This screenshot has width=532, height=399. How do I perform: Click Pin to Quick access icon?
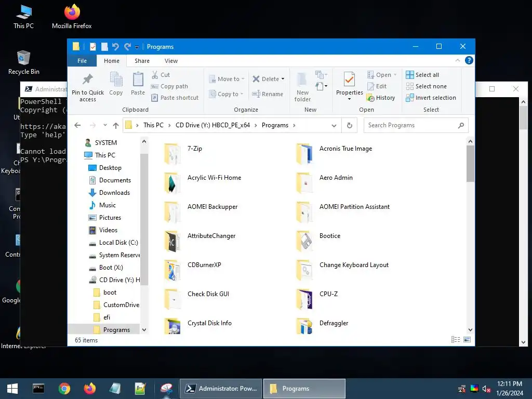coord(87,79)
